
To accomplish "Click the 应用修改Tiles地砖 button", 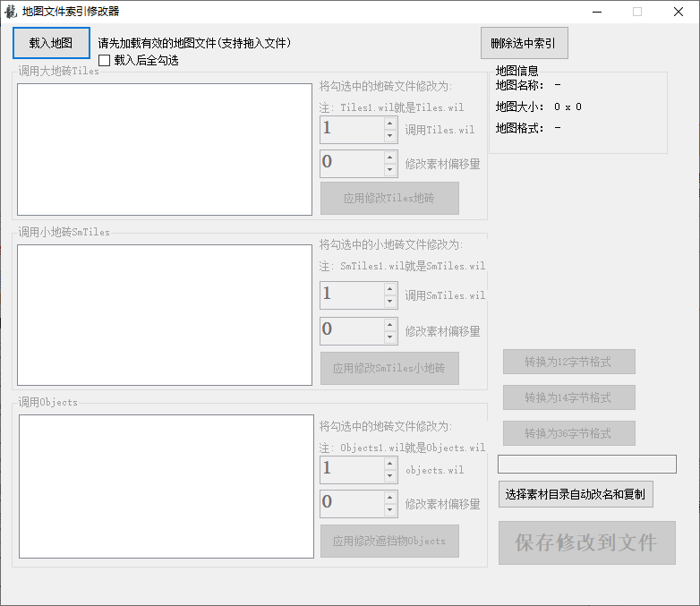I will coord(389,198).
